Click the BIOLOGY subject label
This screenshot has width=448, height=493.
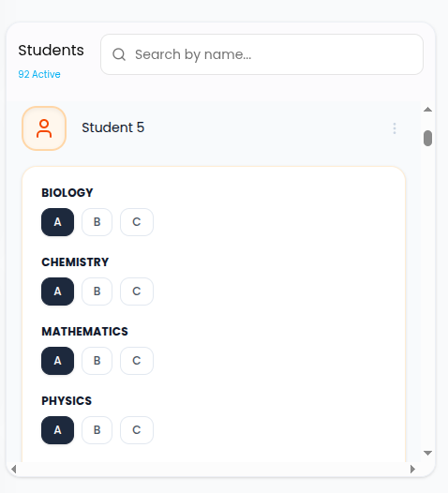pos(67,193)
